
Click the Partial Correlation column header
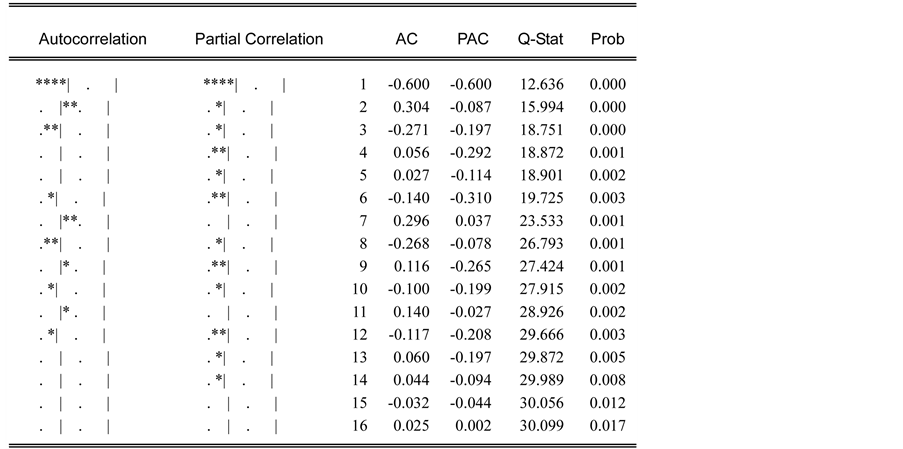pos(259,39)
